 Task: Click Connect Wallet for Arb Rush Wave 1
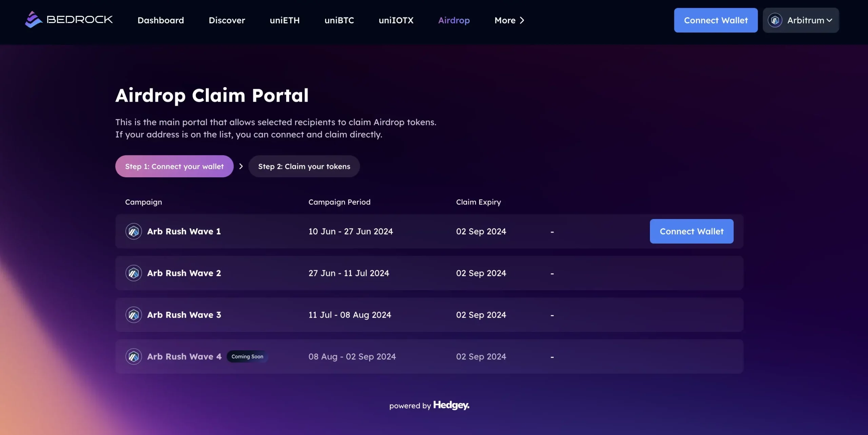pos(692,231)
